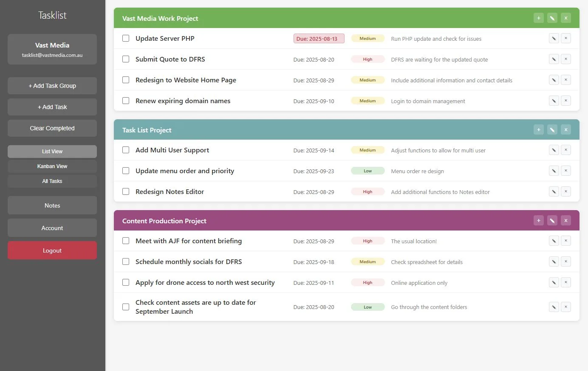Toggle checkbox for Update menu order and priority
The width and height of the screenshot is (588, 371).
(126, 171)
